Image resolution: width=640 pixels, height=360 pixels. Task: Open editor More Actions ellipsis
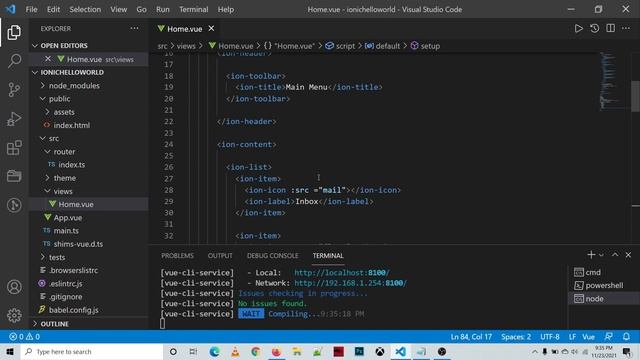[x=626, y=29]
